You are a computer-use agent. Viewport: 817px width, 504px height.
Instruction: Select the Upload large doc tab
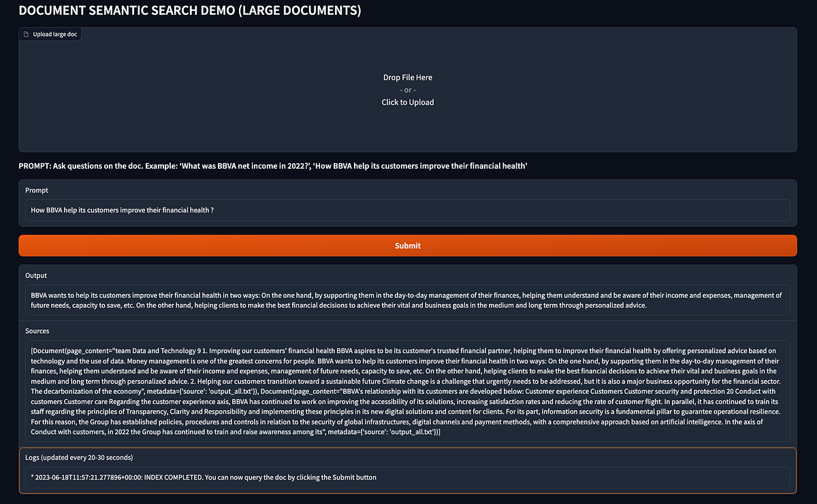point(50,33)
